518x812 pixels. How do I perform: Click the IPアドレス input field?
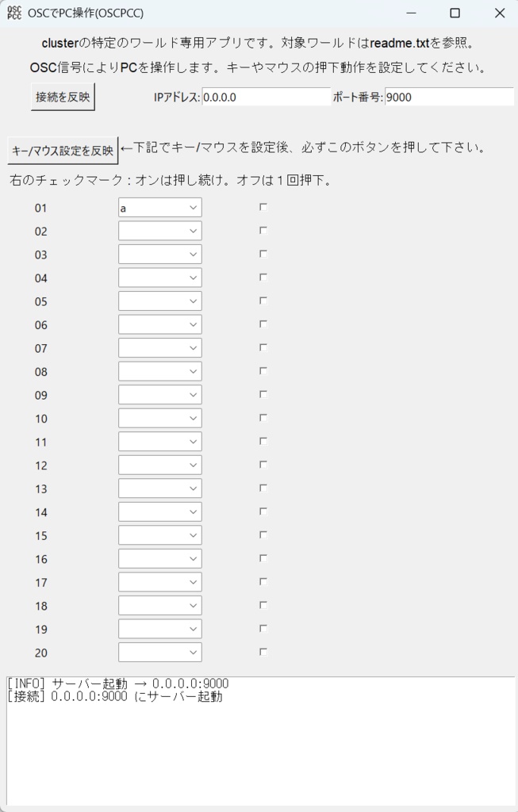click(266, 97)
